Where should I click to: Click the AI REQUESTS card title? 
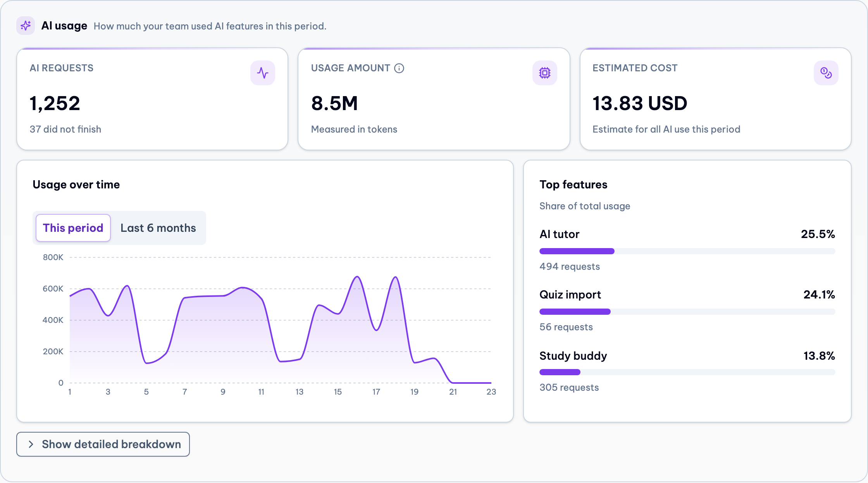click(62, 68)
